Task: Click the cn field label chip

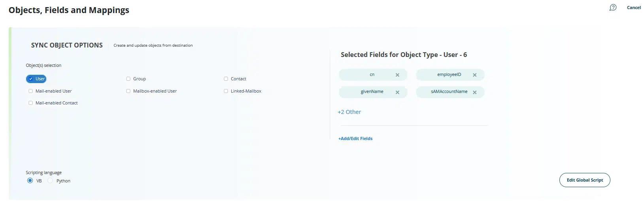Action: coord(372,75)
